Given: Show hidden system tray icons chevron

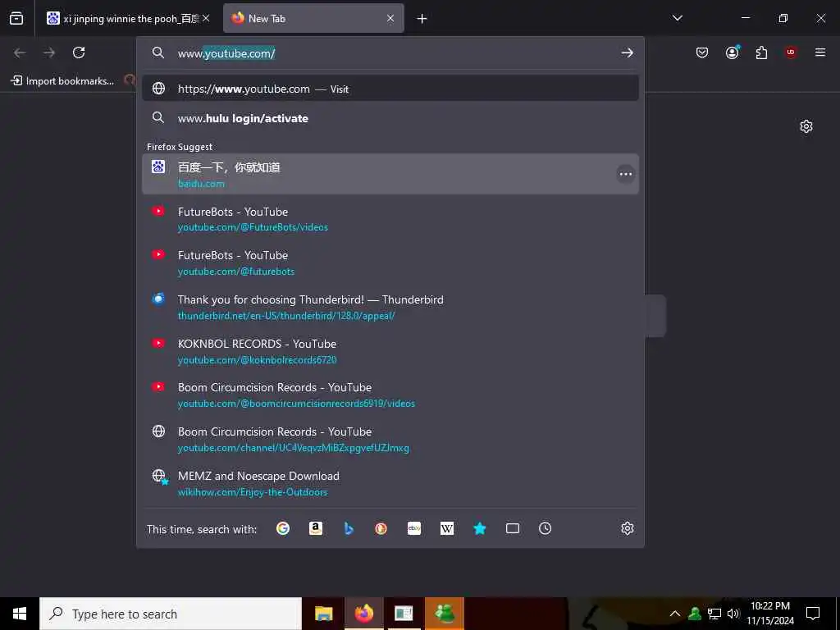Looking at the screenshot, I should point(675,614).
